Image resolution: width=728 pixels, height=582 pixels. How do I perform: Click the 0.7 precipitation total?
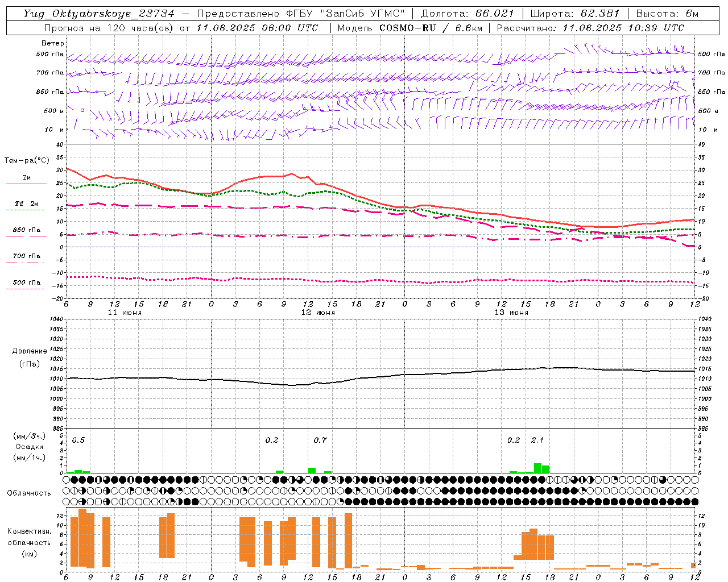(320, 440)
